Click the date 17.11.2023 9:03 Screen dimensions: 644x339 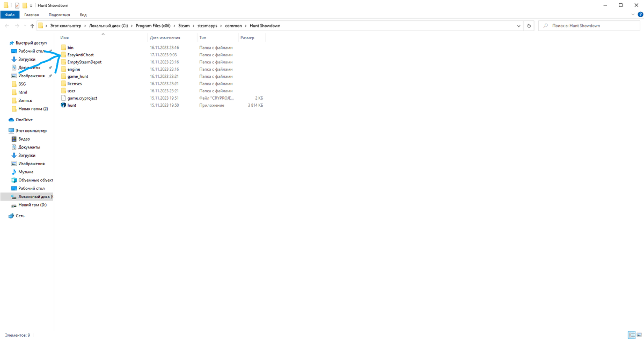[x=163, y=55]
